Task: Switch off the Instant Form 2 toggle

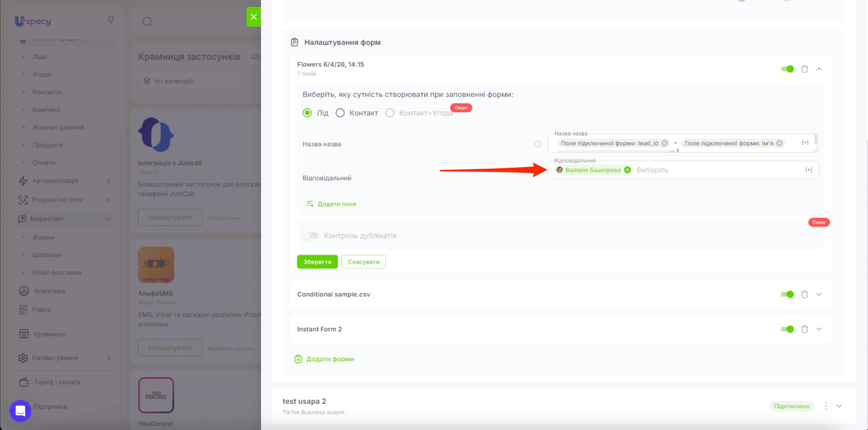Action: pos(787,329)
